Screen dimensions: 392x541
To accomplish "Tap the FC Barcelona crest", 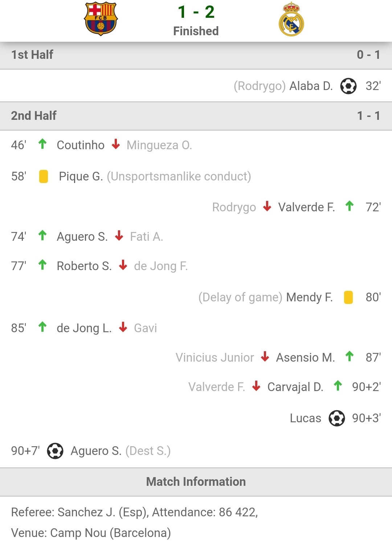I will click(x=101, y=19).
